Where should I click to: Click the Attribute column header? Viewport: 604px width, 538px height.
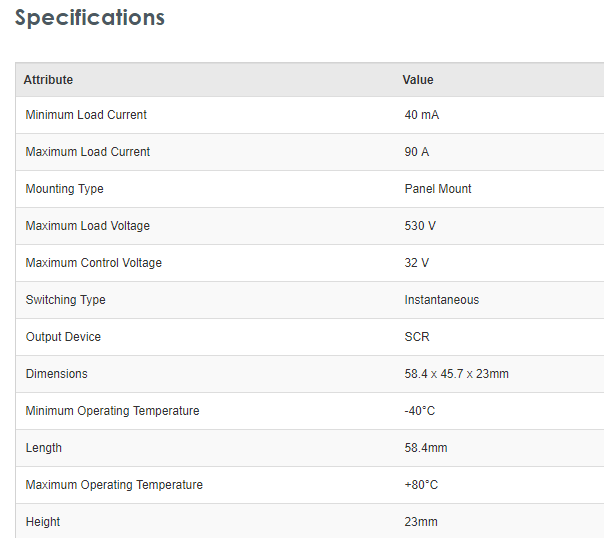[48, 80]
